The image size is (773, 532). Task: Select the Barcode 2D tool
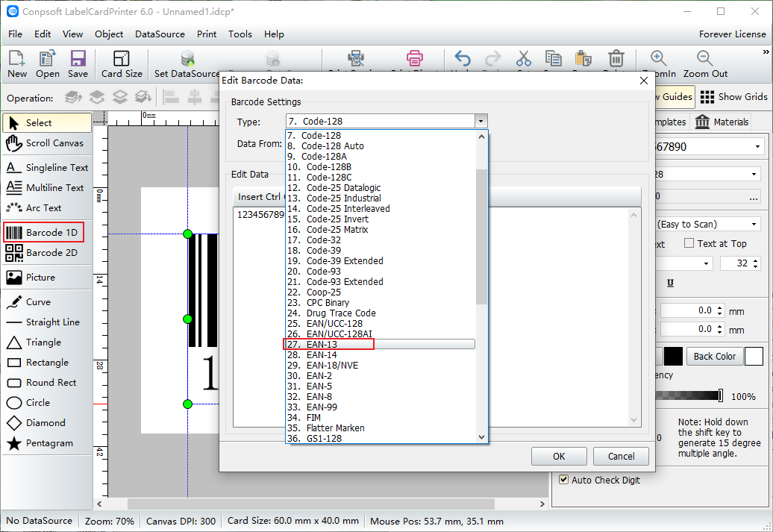[47, 252]
